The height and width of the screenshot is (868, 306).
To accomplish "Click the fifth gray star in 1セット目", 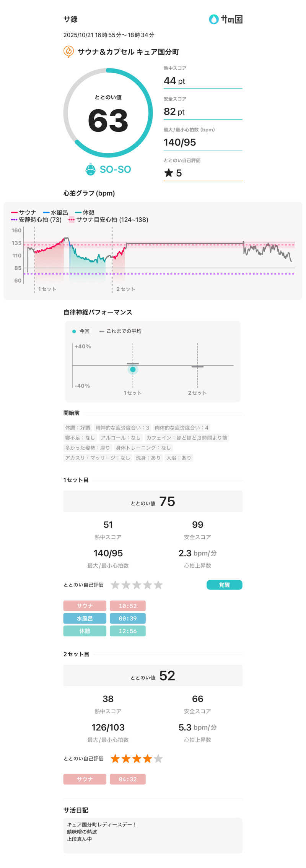I will click(158, 585).
